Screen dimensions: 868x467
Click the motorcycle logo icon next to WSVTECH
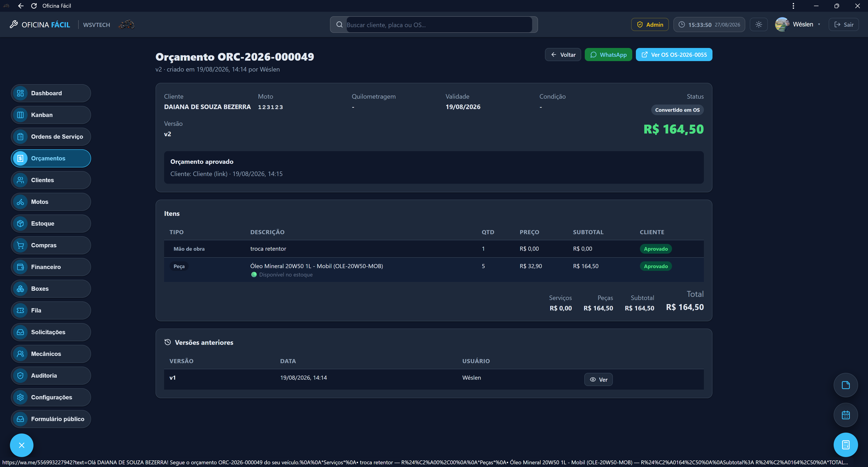pos(126,25)
